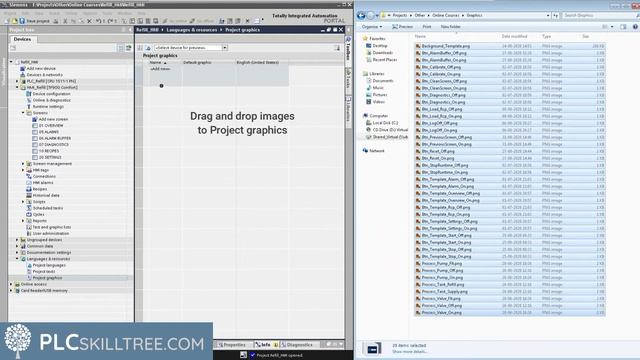The image size is (640, 360).
Task: Click the Open project folder icon in the toolbar
Action: [x=15, y=21]
